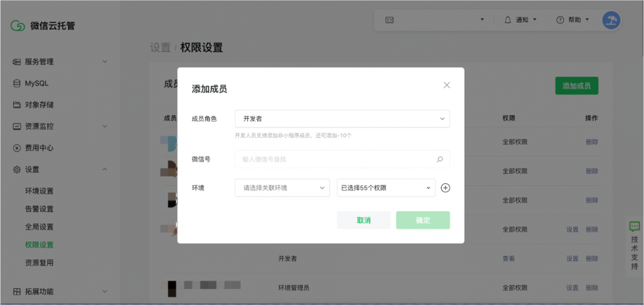This screenshot has width=644, height=305.
Task: Open the user avatar menu
Action: [611, 20]
